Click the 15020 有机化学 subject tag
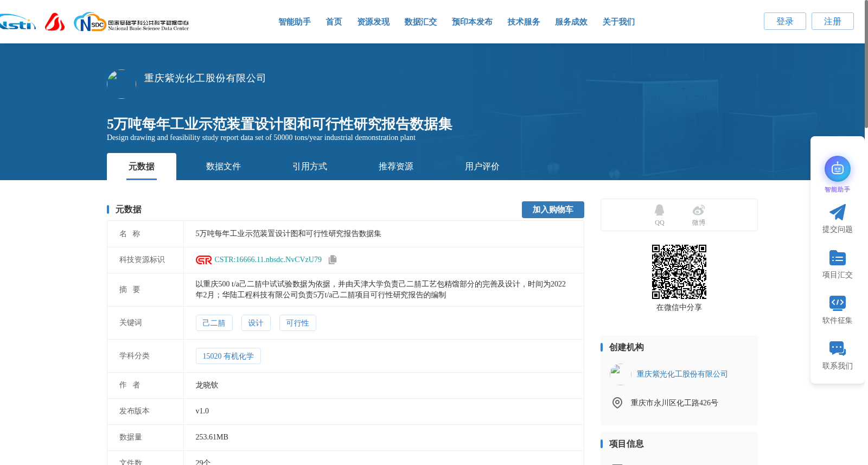Screen dimensions: 868x465 click(228, 356)
